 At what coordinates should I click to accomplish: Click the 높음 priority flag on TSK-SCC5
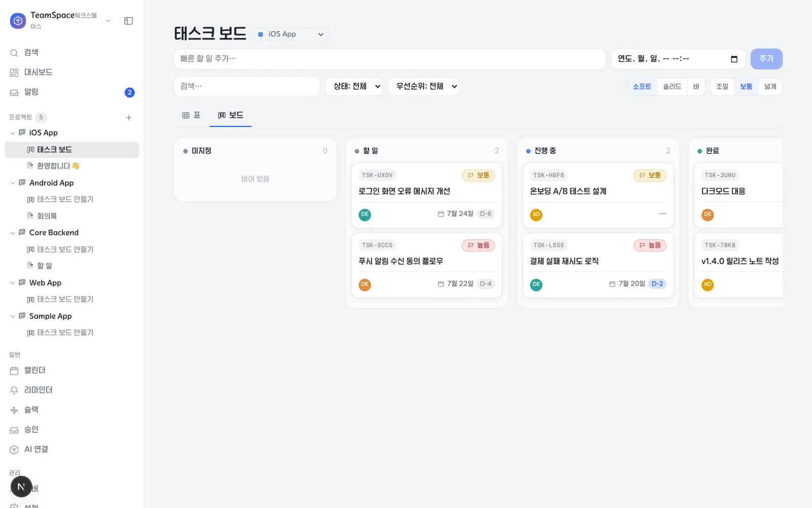(478, 245)
